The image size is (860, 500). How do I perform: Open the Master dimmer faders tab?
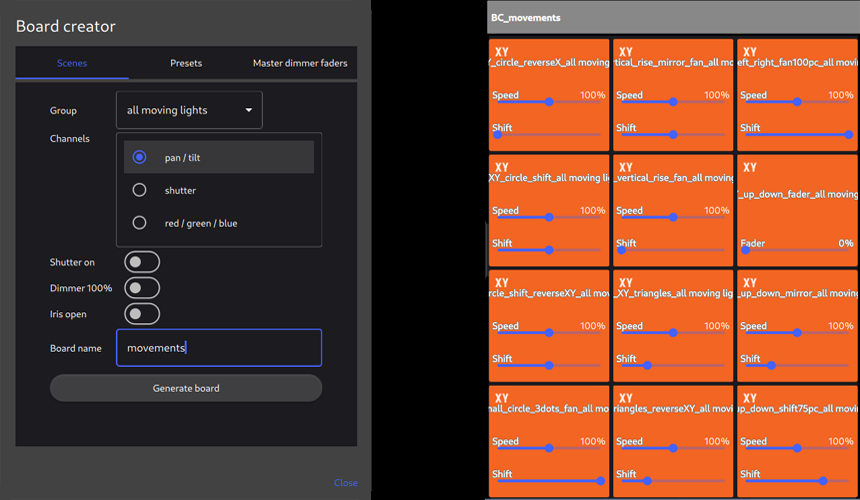[300, 63]
